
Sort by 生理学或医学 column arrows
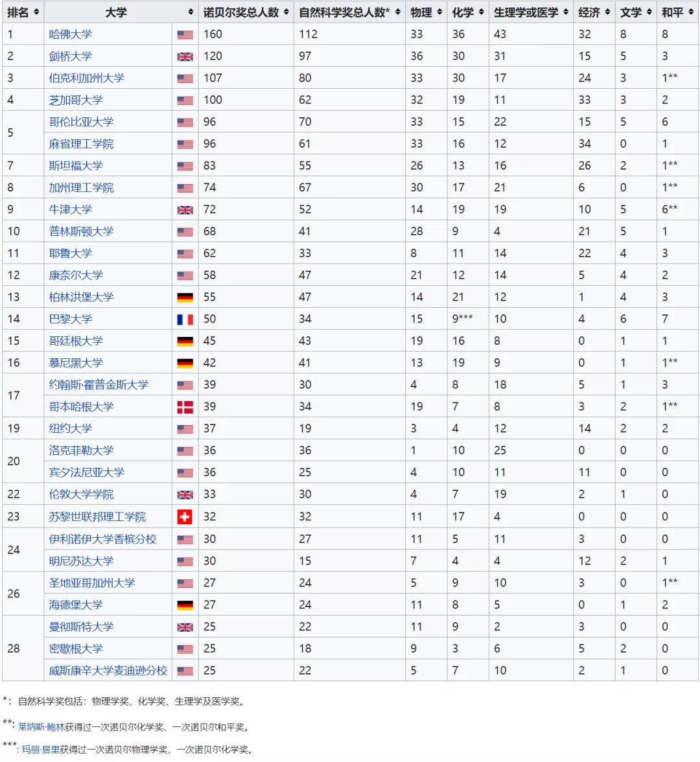(565, 12)
